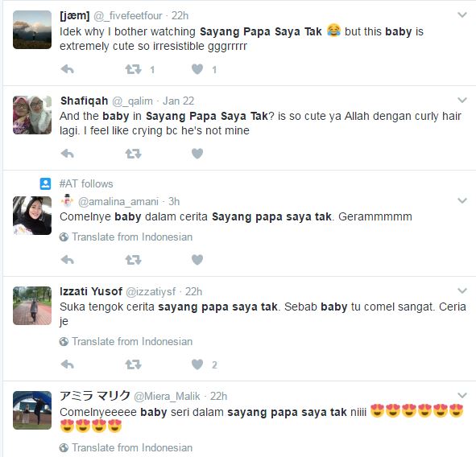Image resolution: width=476 pixels, height=457 pixels.
Task: Like Shafiqah's tweet with the heart
Action: click(197, 154)
